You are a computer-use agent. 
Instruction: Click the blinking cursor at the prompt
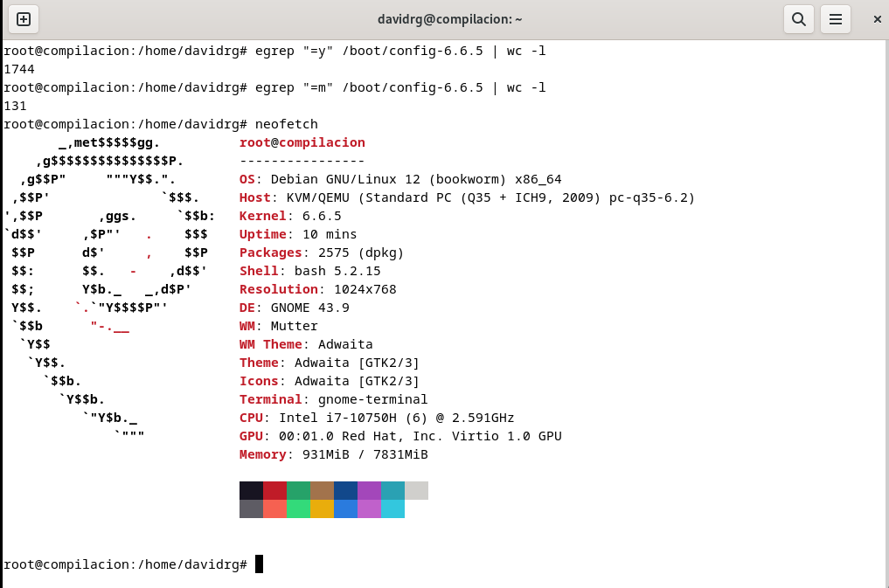pos(259,564)
